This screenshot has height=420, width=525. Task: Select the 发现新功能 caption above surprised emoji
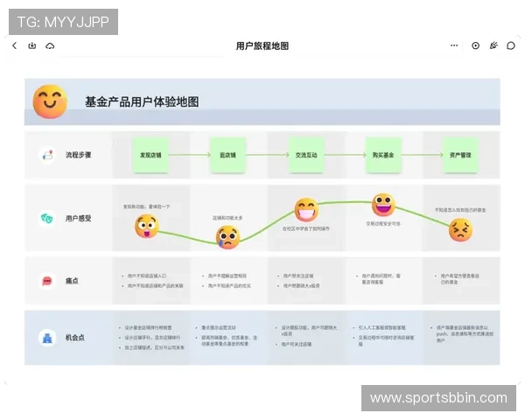146,206
